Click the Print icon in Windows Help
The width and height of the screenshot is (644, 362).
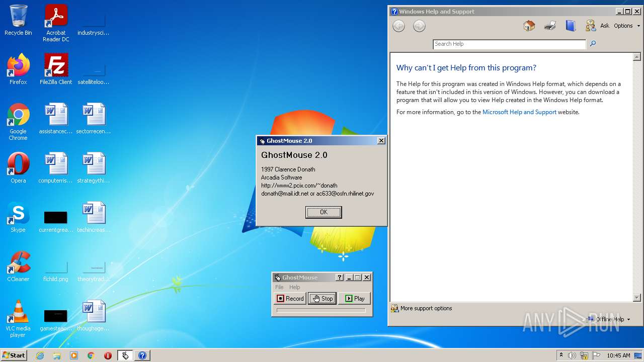point(549,26)
